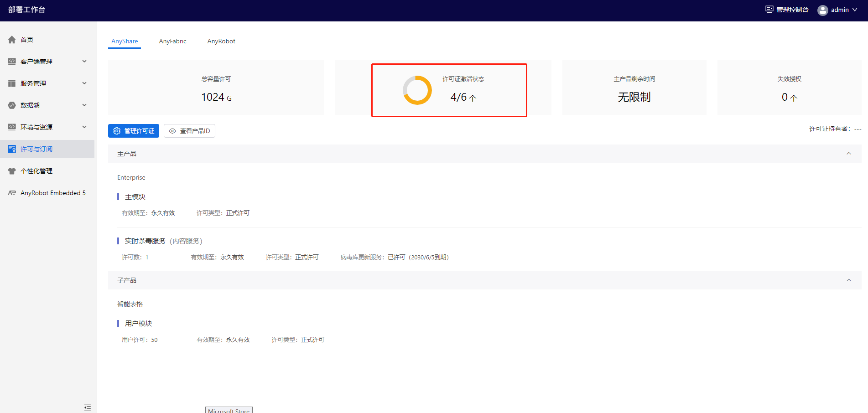Click the 总容量许可 1024 G card
The width and height of the screenshot is (868, 413).
coord(216,88)
